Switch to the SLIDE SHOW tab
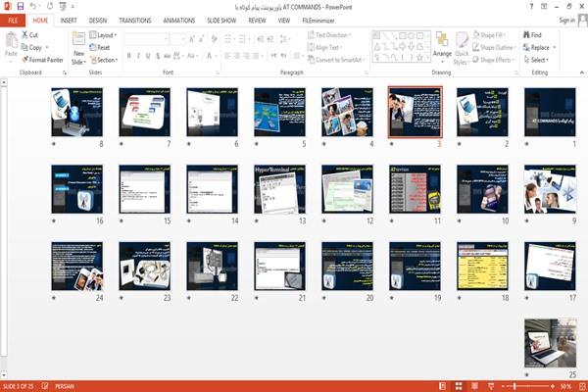 (x=221, y=21)
